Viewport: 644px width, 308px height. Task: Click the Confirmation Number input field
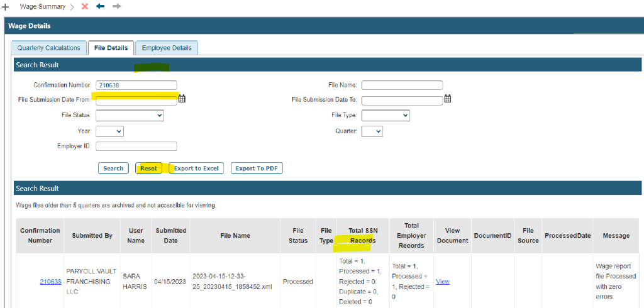click(x=136, y=85)
